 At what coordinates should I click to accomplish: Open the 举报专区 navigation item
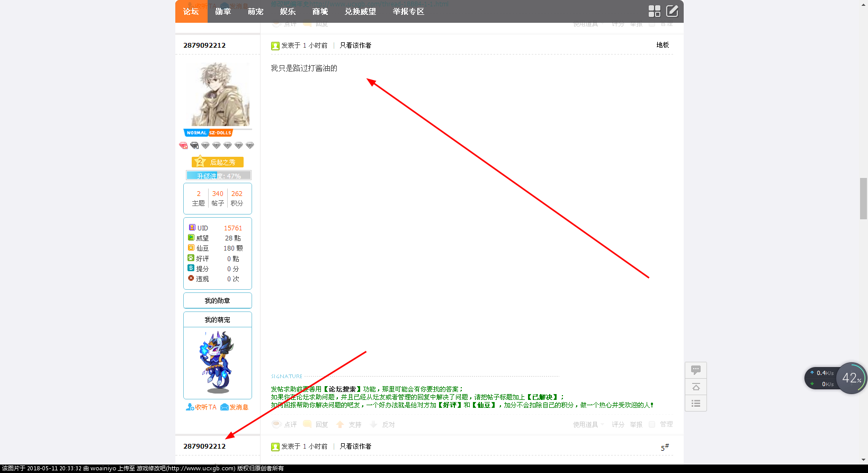point(408,11)
